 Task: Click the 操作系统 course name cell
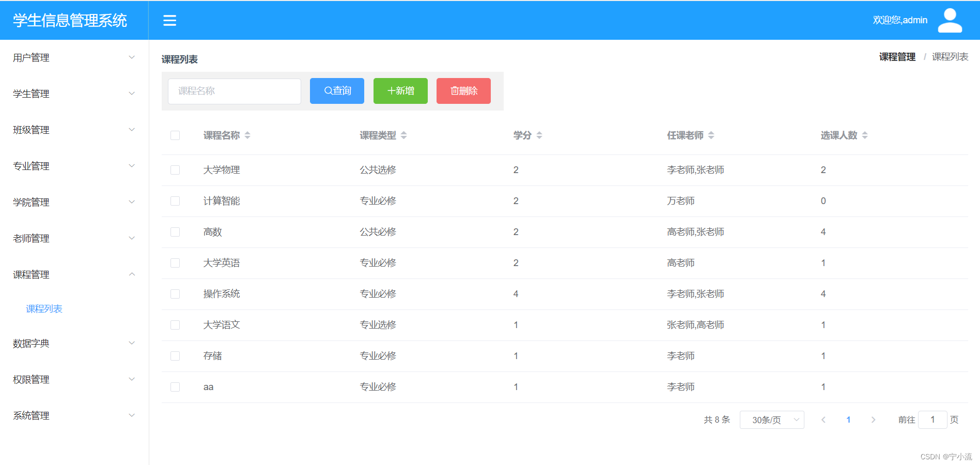(x=222, y=294)
